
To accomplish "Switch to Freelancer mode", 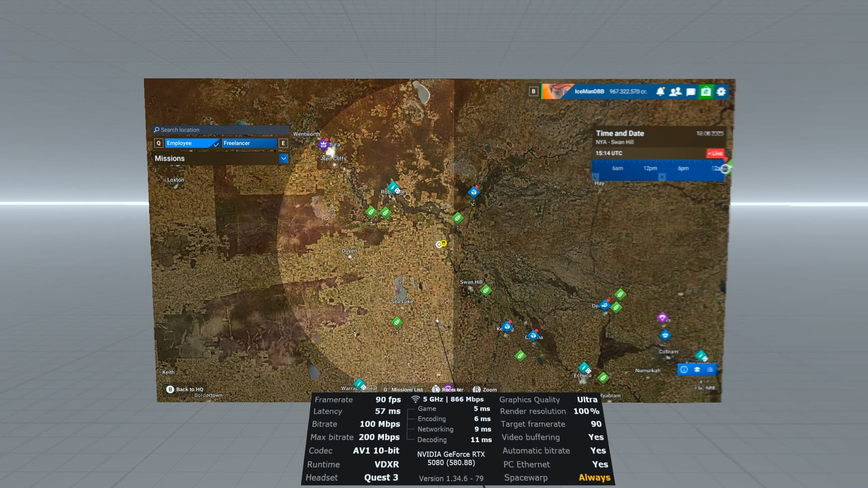I will [x=249, y=143].
